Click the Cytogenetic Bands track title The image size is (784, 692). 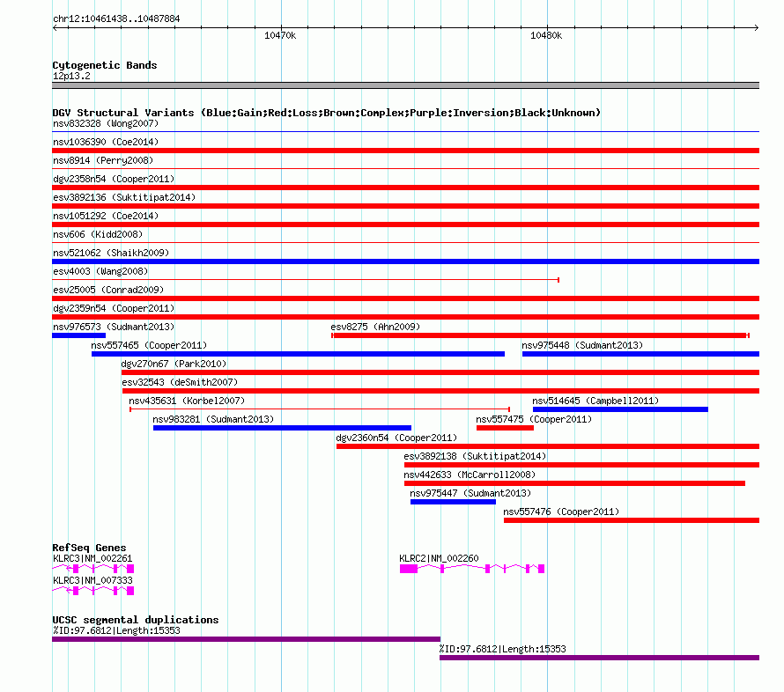click(x=105, y=65)
